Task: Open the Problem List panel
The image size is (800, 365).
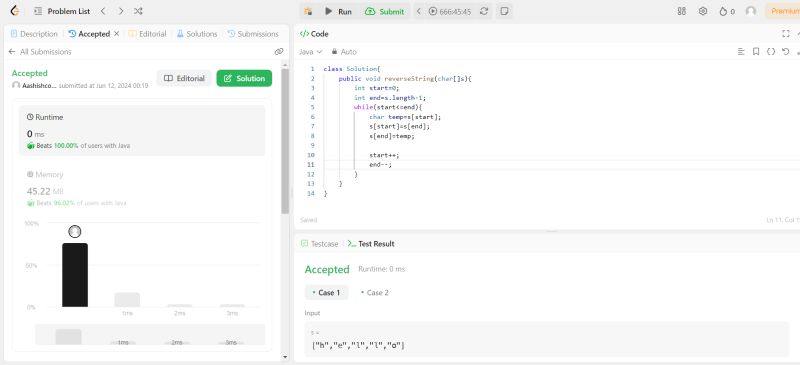Action: pyautogui.click(x=62, y=11)
